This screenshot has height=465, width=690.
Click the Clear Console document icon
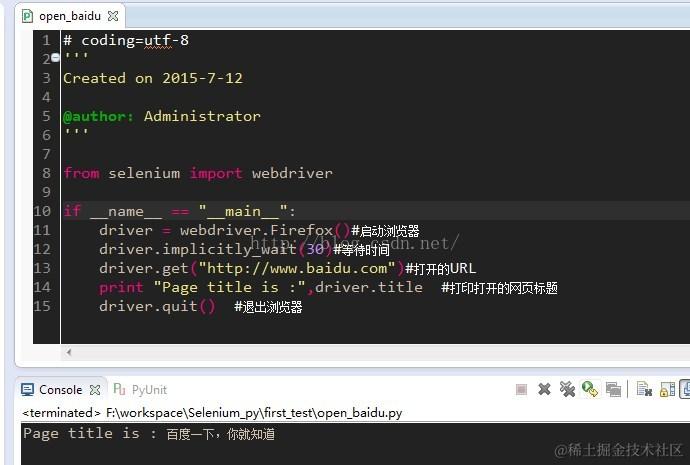point(644,389)
